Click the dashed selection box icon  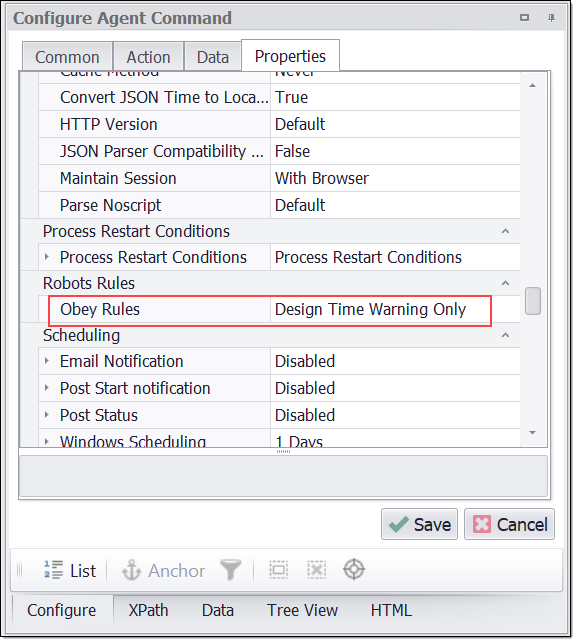tap(278, 570)
